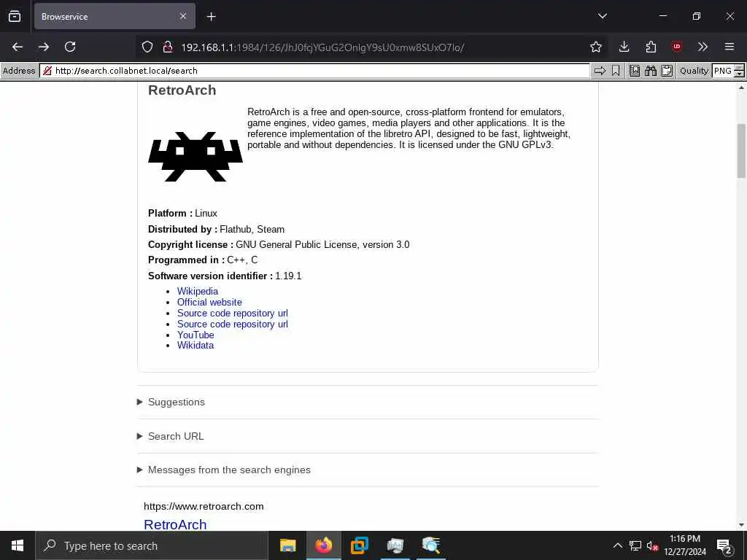Show hidden system tray icons

[x=617, y=545]
